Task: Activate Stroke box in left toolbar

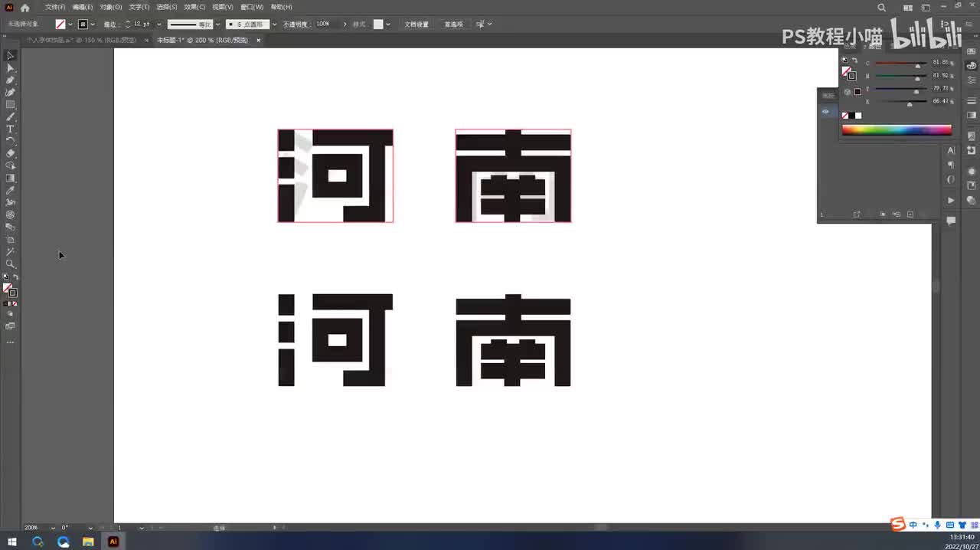Action: (x=13, y=293)
